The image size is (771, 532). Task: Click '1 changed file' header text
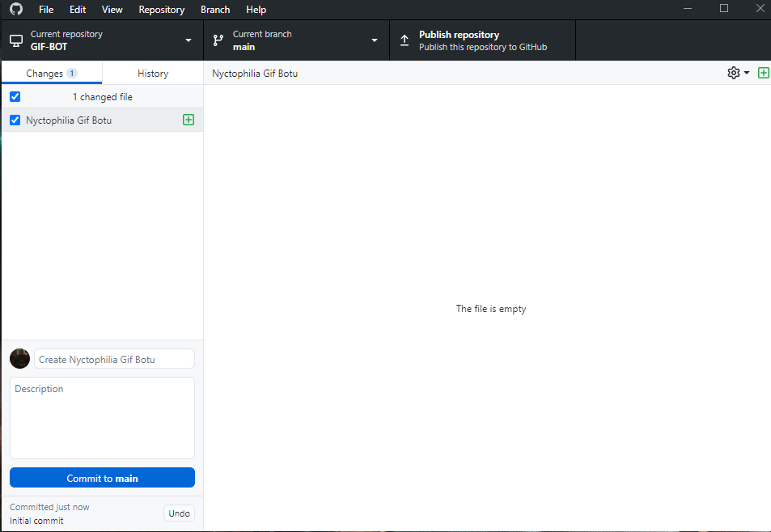point(102,97)
